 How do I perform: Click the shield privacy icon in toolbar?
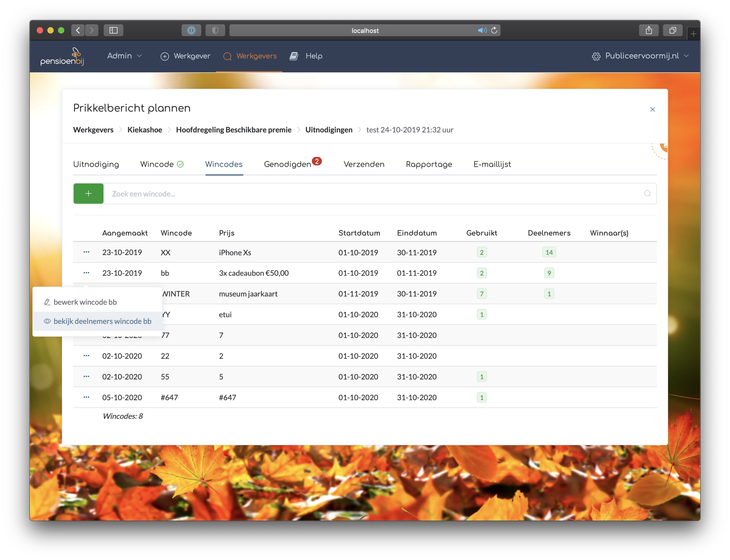[215, 31]
